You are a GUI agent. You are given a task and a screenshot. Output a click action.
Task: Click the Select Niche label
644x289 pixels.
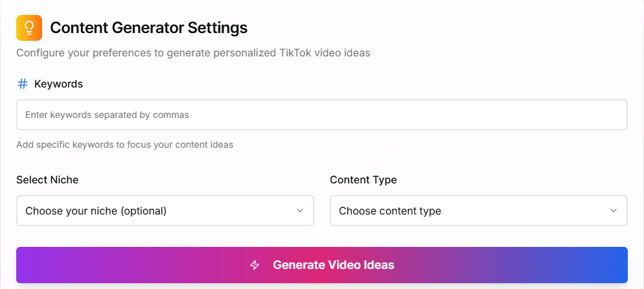[x=47, y=179]
